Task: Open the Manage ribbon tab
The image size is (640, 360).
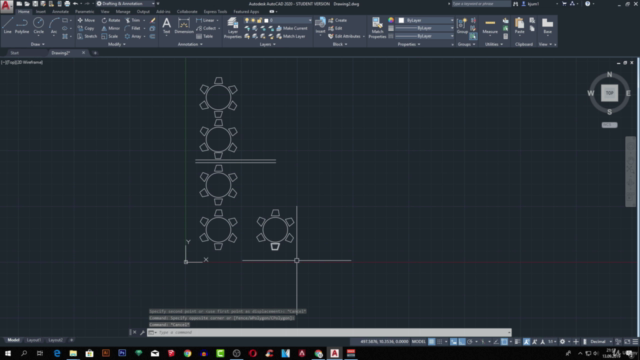Action: [123, 11]
